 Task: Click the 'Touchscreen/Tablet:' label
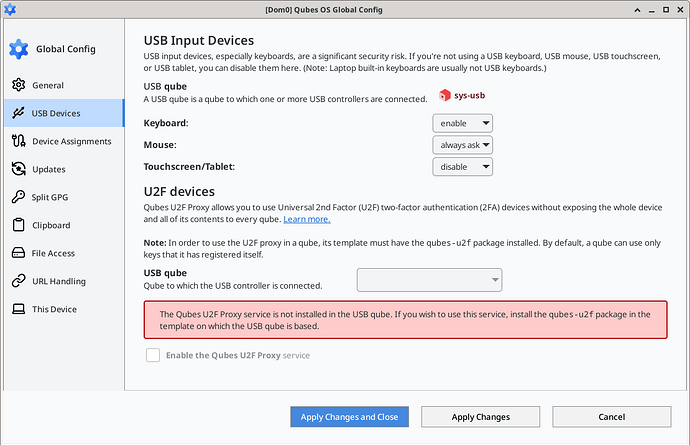[189, 166]
